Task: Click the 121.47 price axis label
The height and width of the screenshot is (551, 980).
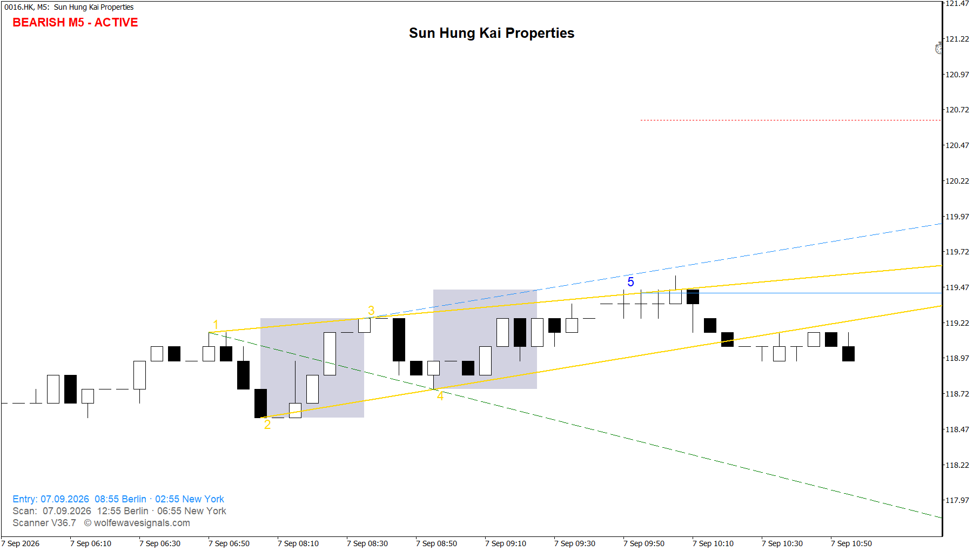Action: [957, 3]
